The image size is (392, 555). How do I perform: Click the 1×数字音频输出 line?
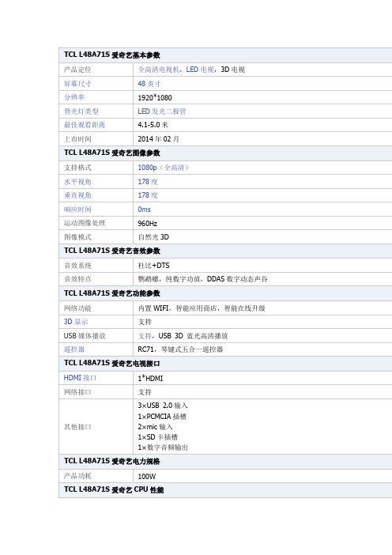163,447
